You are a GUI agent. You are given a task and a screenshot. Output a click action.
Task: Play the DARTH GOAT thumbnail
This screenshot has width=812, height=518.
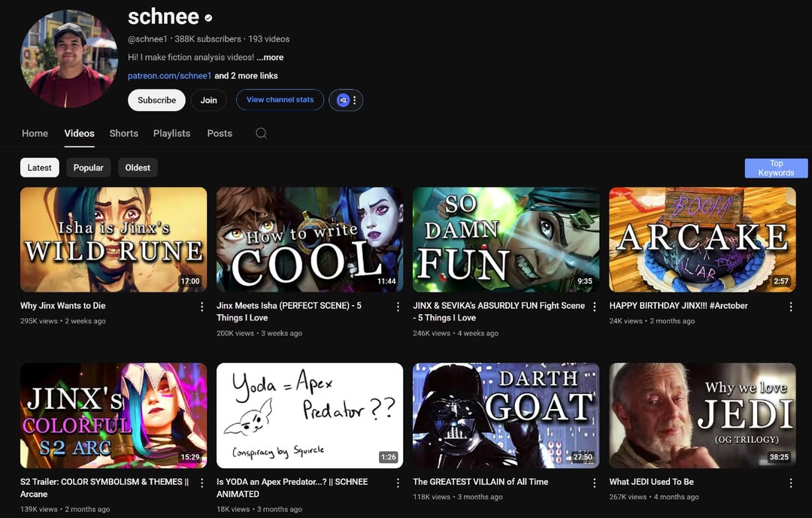click(506, 416)
